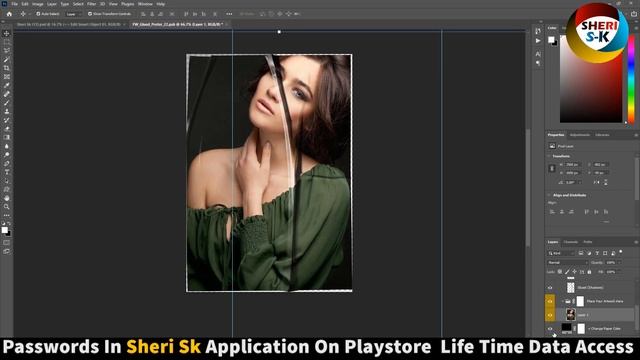Click the Layer 1 thumbnail
Screen dimensions: 640x360
571,315
